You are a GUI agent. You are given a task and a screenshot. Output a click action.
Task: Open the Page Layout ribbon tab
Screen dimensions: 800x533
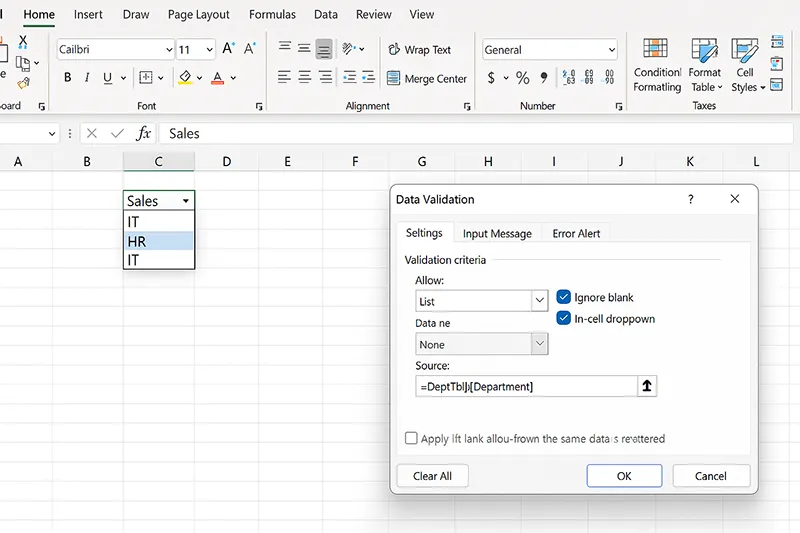(x=198, y=14)
